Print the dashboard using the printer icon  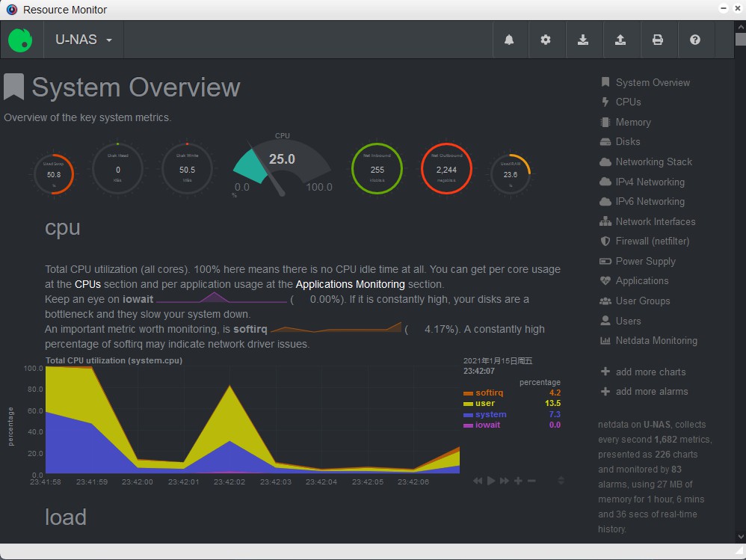pos(658,40)
